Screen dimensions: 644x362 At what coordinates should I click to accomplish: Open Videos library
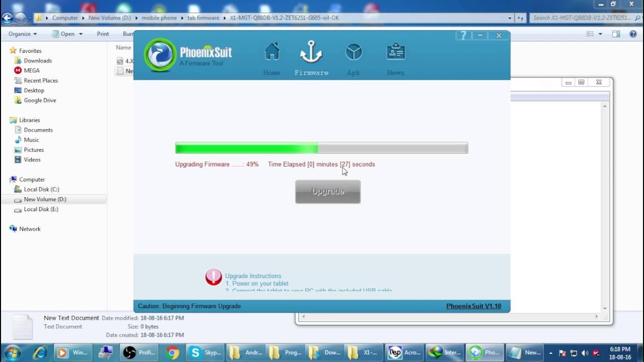point(32,160)
